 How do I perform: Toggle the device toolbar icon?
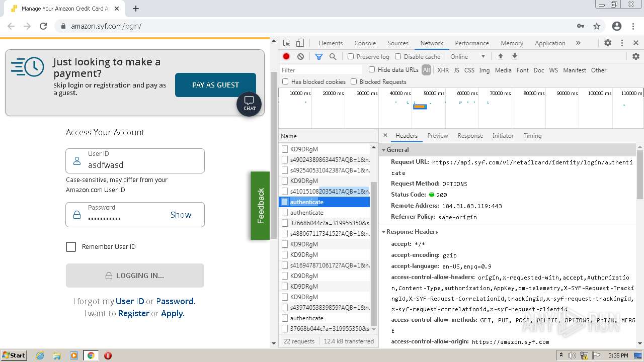coord(300,43)
